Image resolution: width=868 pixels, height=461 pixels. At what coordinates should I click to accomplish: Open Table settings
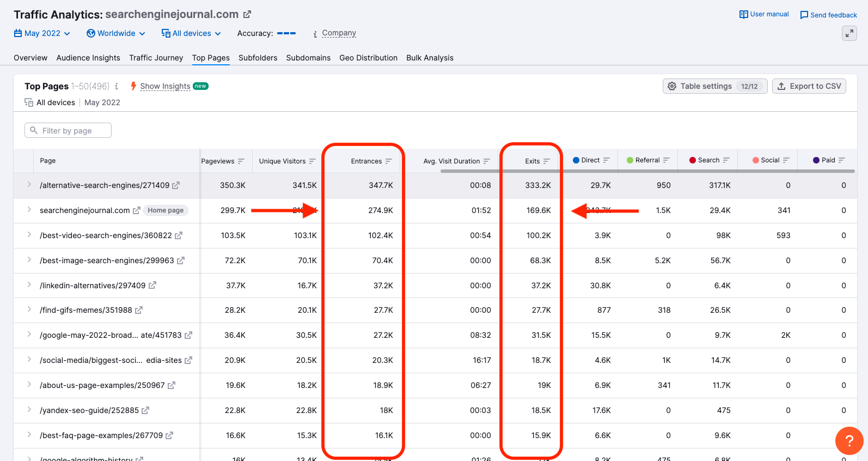715,86
